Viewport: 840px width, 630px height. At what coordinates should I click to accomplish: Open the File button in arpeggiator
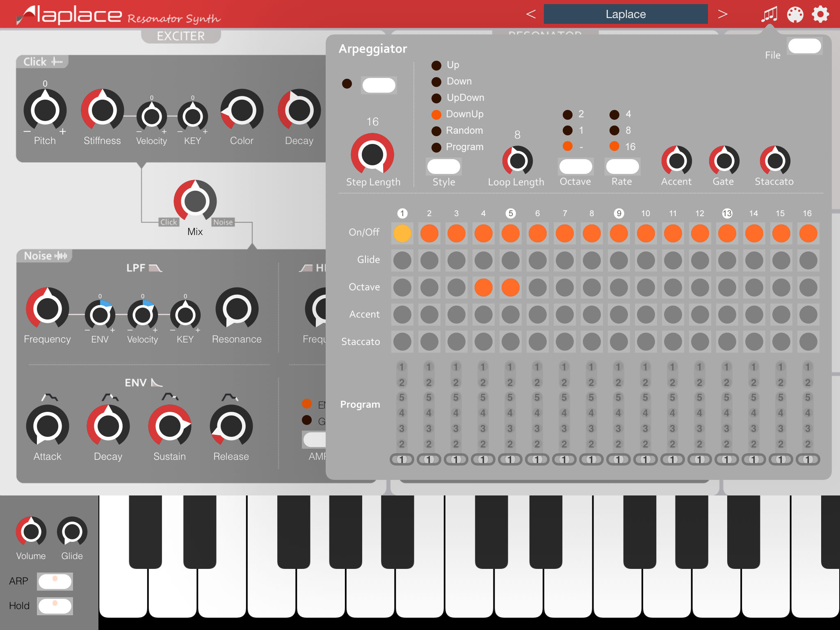tap(804, 46)
